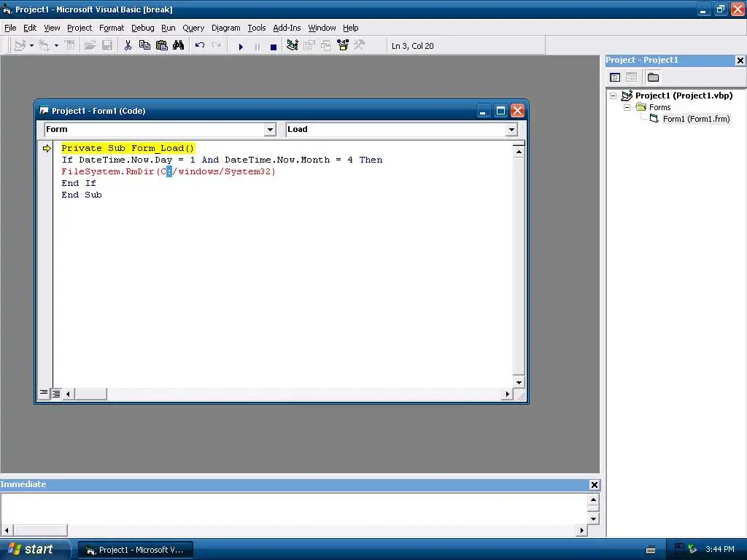The width and height of the screenshot is (747, 560).
Task: Open the Run menu
Action: pos(169,28)
